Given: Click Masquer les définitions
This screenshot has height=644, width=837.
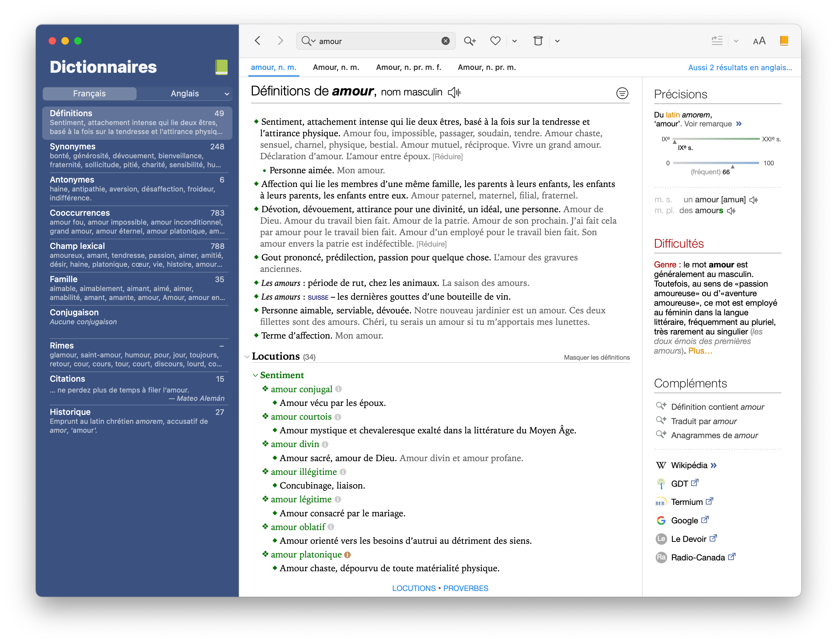Looking at the screenshot, I should pos(597,357).
